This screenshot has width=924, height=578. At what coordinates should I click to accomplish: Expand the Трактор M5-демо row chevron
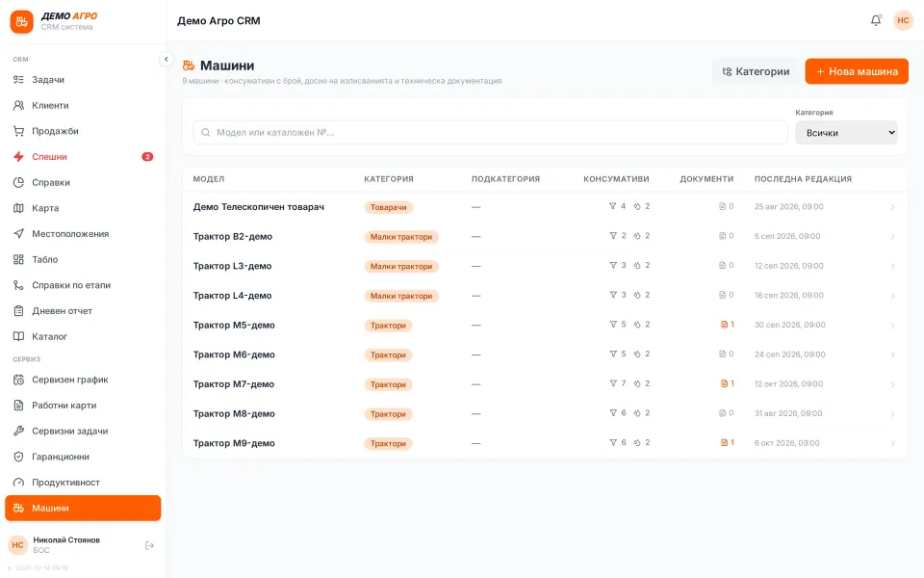click(893, 325)
